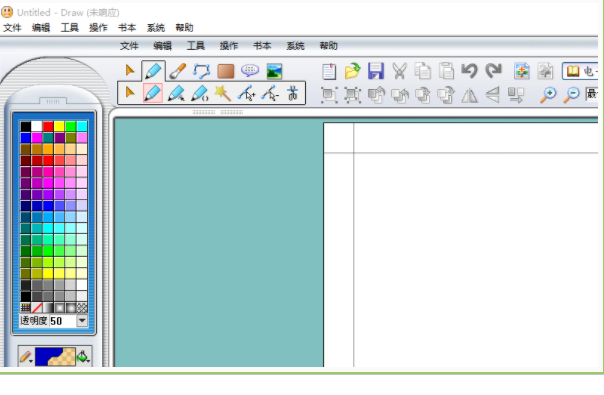This screenshot has width=604, height=395.
Task: Pick the black swatch in the palette's top row
Action: (25, 126)
